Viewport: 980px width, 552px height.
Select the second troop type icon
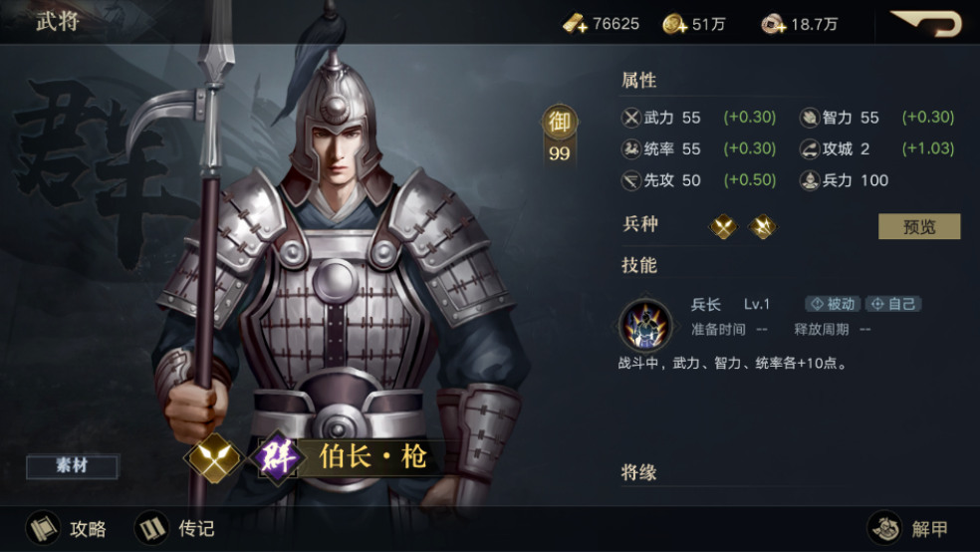pos(763,226)
